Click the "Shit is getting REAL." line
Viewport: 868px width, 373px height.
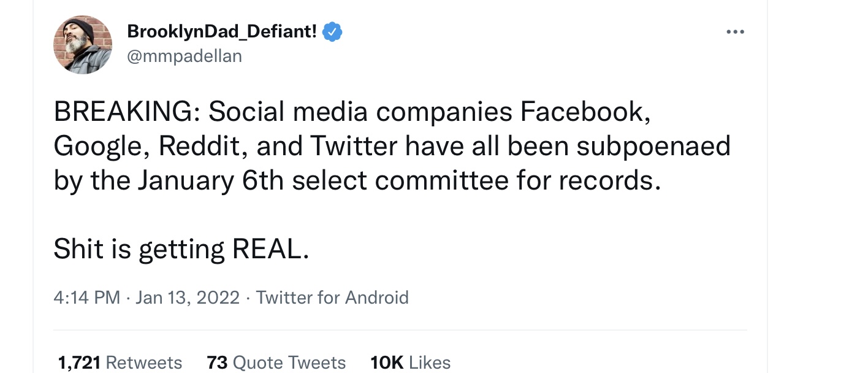click(181, 250)
